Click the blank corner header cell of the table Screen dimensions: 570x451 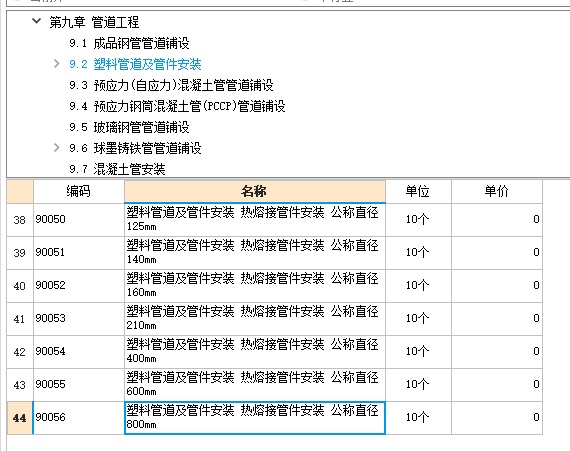[x=20, y=191]
